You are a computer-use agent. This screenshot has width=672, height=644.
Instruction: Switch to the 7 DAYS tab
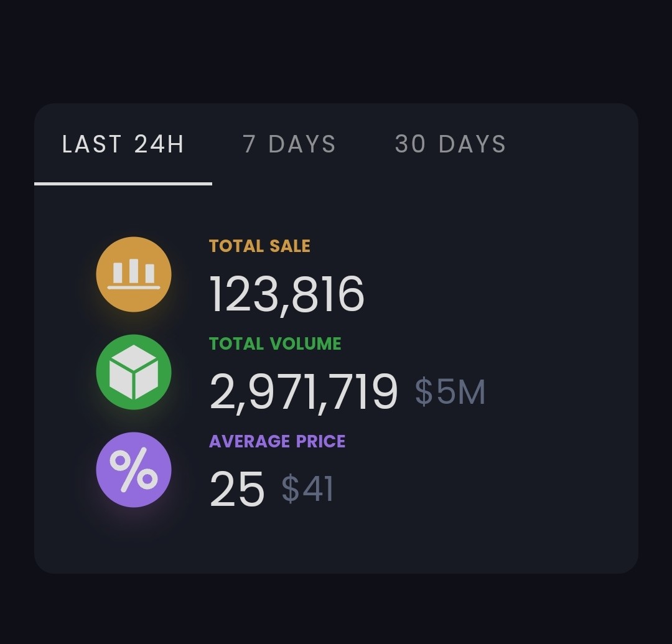[x=290, y=144]
